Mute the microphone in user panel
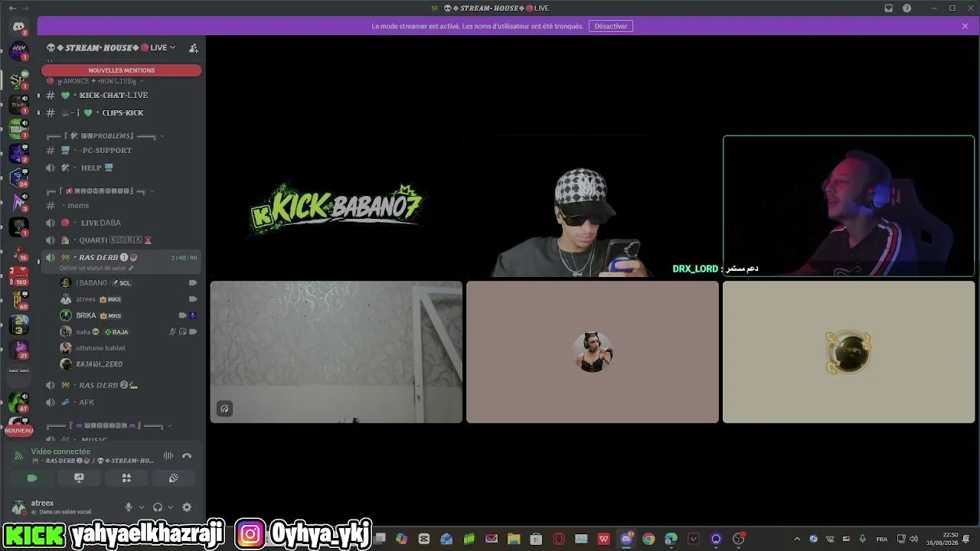The image size is (980, 551). 129,507
